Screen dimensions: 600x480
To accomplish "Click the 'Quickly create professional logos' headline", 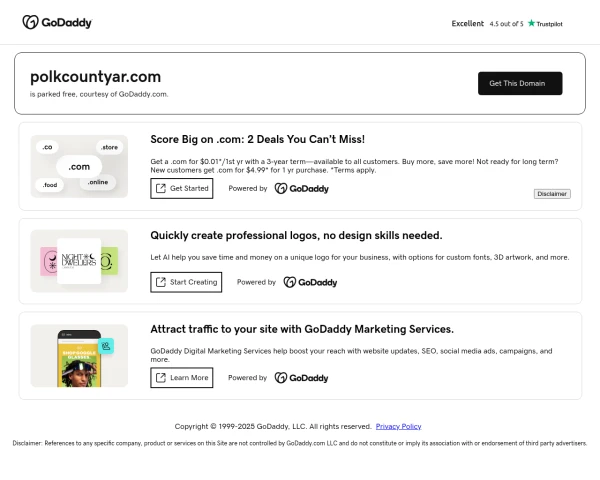I will tap(296, 235).
